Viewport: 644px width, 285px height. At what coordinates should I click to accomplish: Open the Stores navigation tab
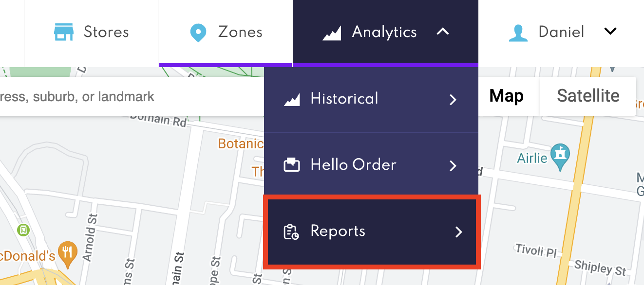coord(92,33)
